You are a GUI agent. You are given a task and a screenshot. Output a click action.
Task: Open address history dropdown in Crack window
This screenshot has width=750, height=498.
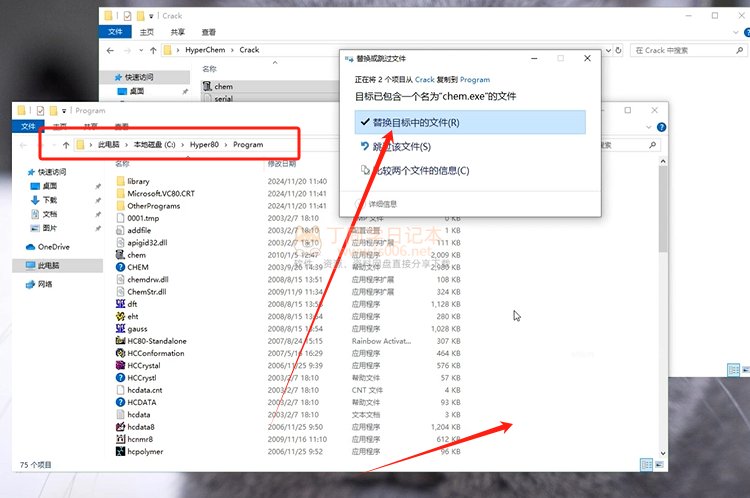coord(608,50)
